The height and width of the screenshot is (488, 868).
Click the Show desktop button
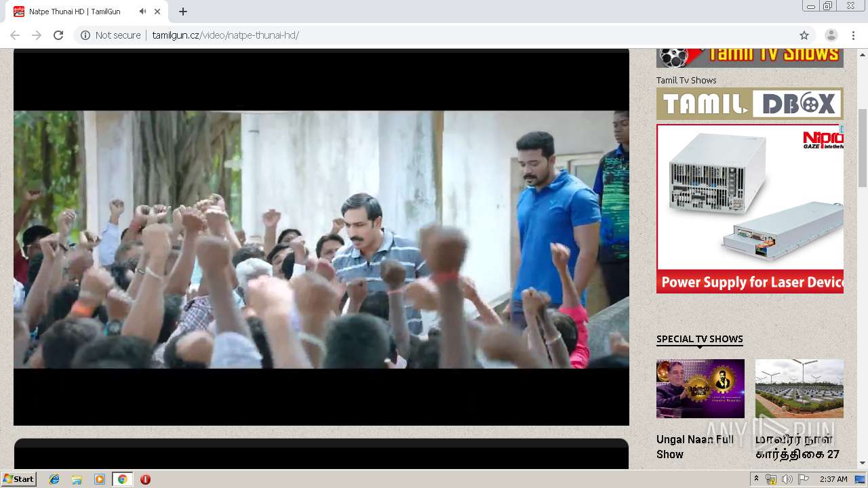[860, 479]
